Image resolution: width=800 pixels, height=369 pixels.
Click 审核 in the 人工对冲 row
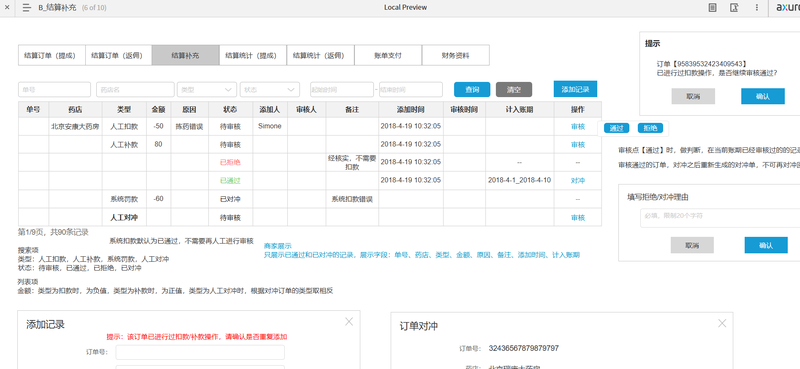pos(578,218)
